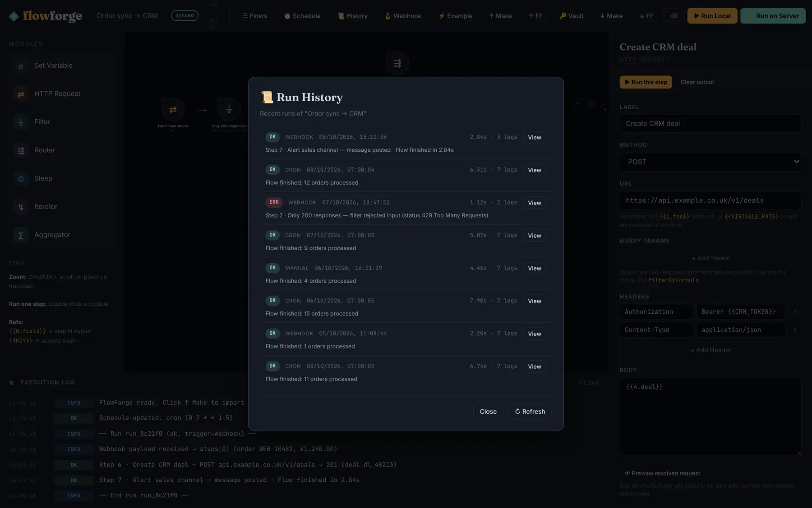The height and width of the screenshot is (508, 812).
Task: Open the History toolbar item
Action: click(x=353, y=16)
